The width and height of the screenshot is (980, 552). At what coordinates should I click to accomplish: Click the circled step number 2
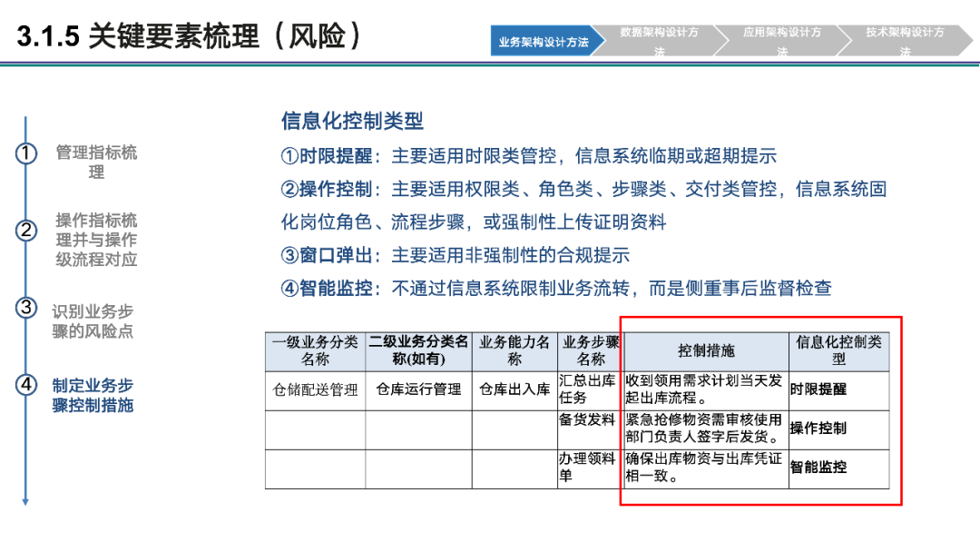coord(26,231)
